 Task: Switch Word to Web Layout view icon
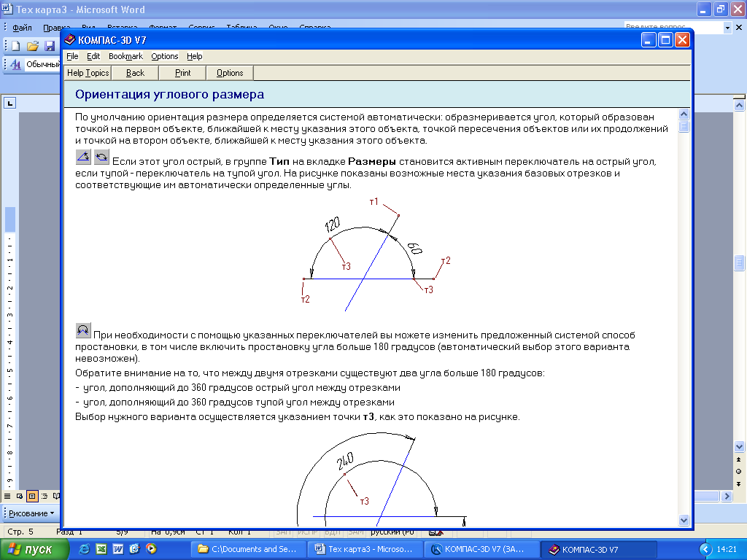pos(20,496)
